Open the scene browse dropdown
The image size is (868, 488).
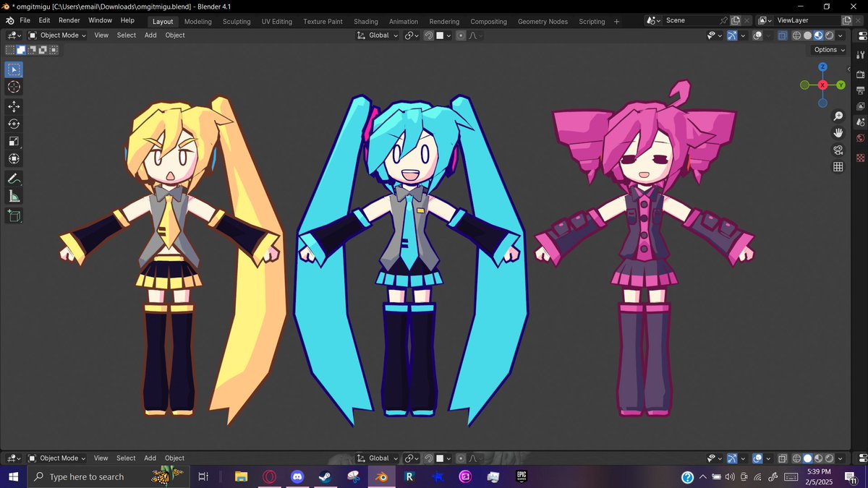[655, 20]
